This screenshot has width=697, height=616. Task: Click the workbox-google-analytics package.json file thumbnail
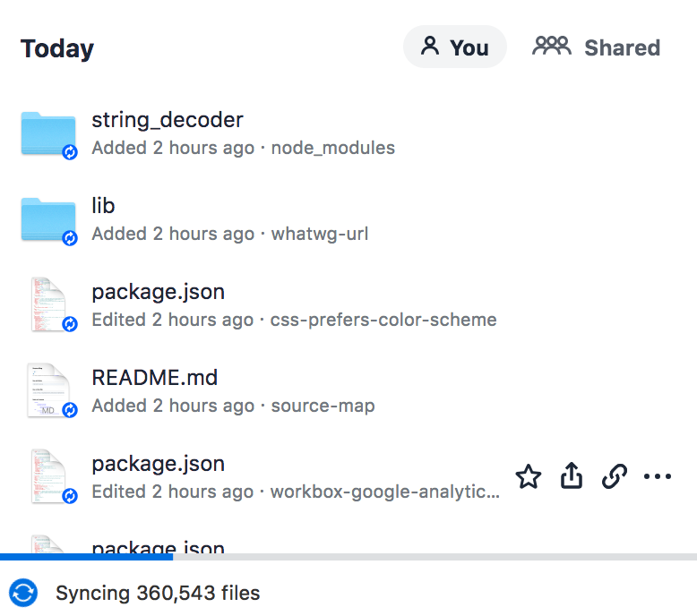(48, 476)
